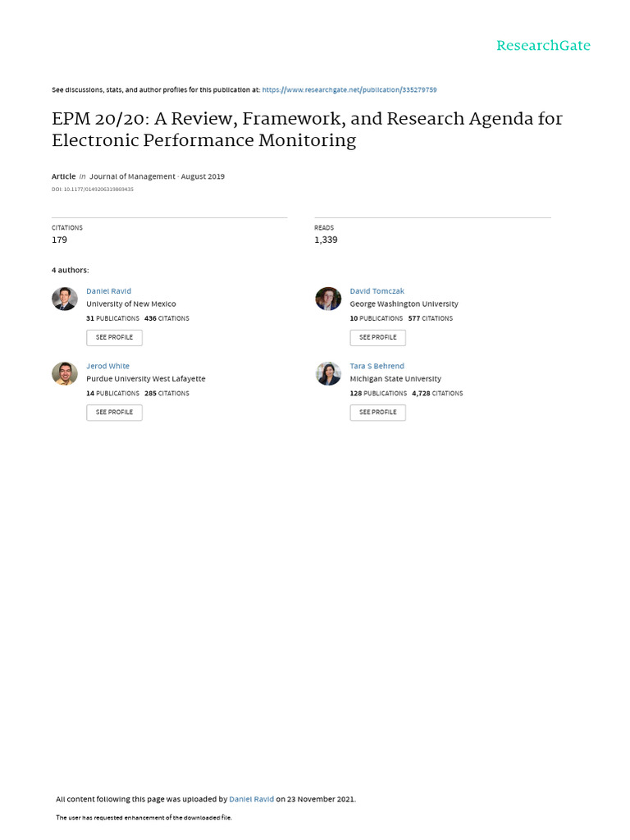Click See Profile button under Jerod White
Viewport: 630px width, 840px height.
(x=114, y=412)
